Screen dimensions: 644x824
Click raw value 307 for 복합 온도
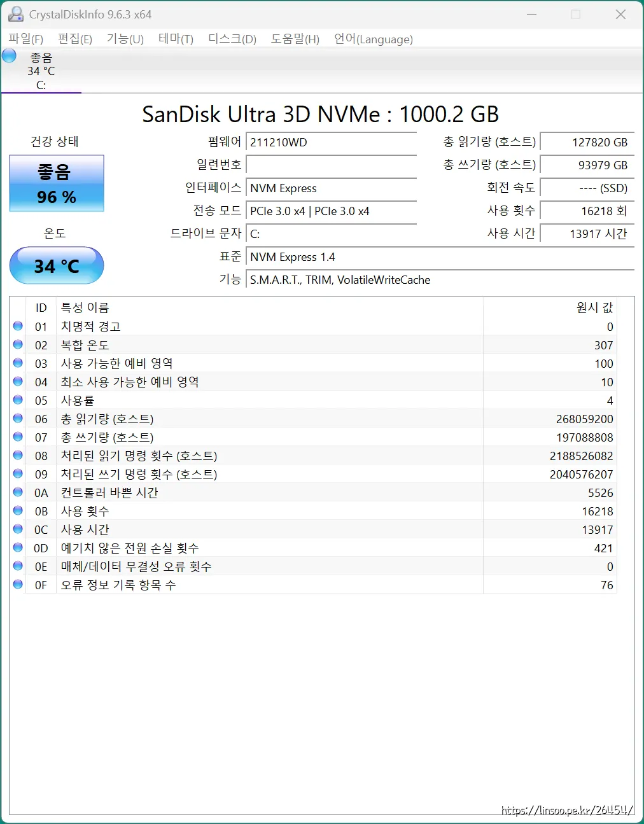pyautogui.click(x=603, y=346)
